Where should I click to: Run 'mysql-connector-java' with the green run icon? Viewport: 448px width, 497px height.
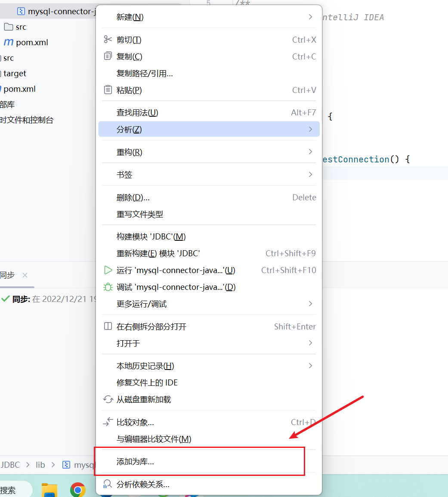pyautogui.click(x=107, y=270)
